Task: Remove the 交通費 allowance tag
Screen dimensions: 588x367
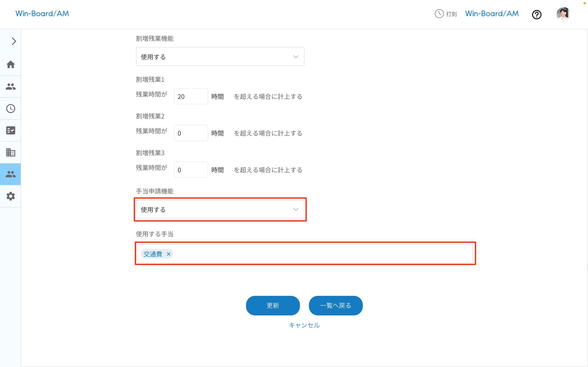Action: 169,254
